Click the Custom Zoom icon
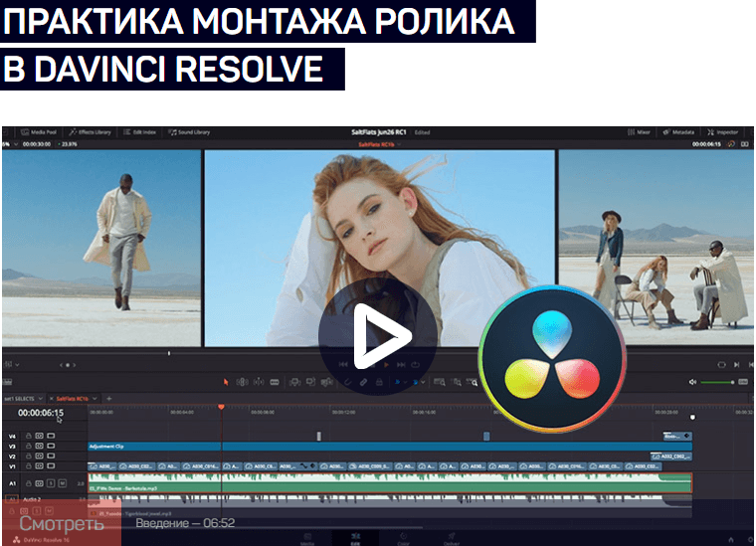The image size is (756, 546). (472, 382)
